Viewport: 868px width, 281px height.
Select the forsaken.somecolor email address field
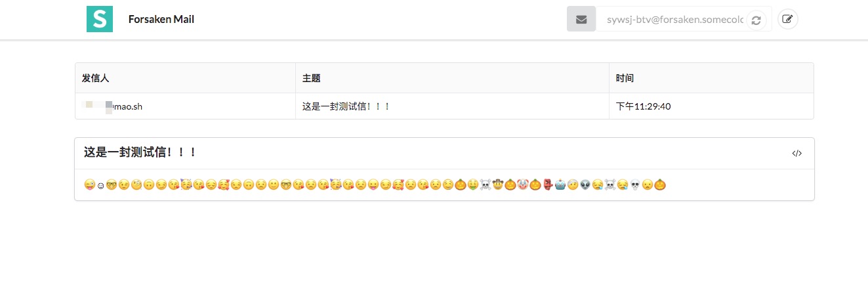(x=671, y=20)
